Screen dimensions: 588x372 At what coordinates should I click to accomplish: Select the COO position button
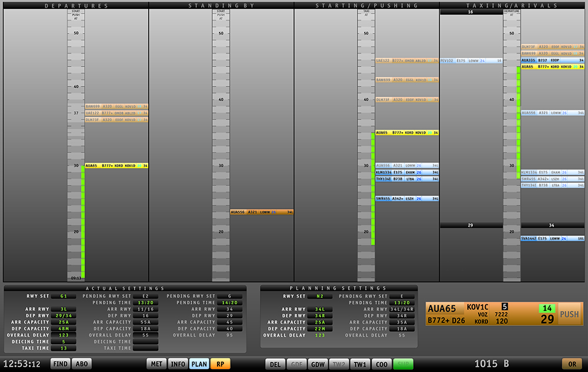tap(382, 364)
